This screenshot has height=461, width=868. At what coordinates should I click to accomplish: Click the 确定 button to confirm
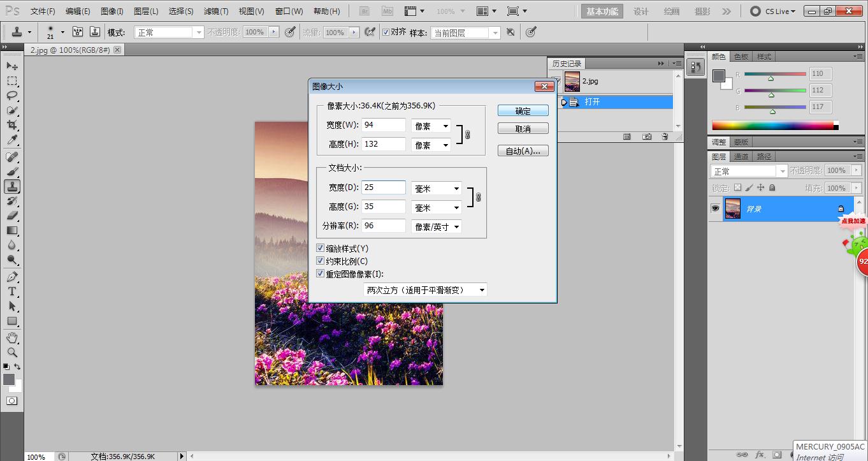coord(523,110)
